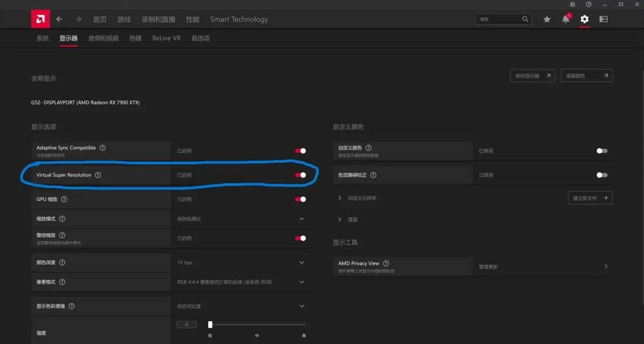The width and height of the screenshot is (644, 344).
Task: Enable the 自定义颜色 custom color toggle
Action: 602,151
